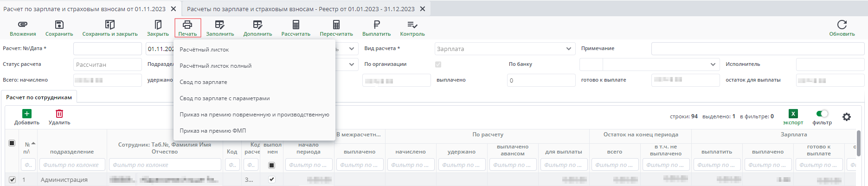
Task: Open the Печать print menu
Action: click(187, 28)
